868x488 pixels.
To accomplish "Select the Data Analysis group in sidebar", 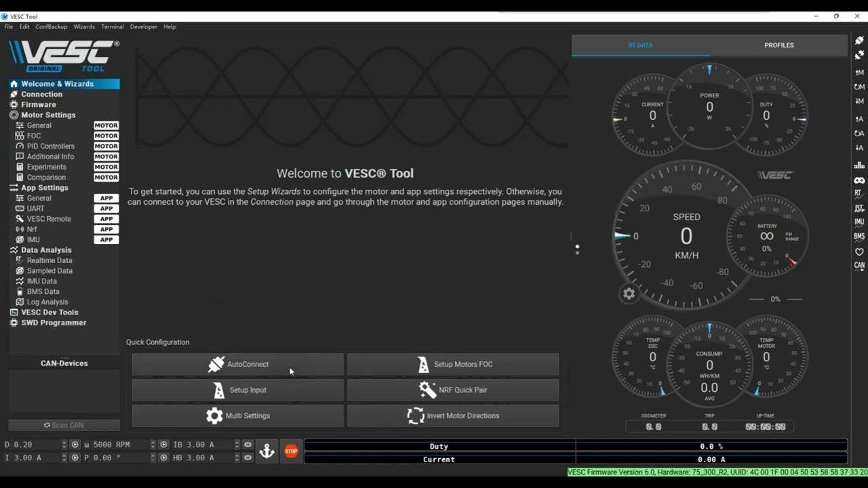I will click(64, 250).
